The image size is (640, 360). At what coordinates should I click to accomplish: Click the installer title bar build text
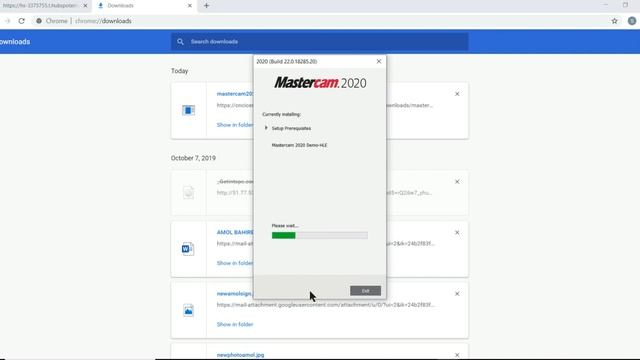click(x=287, y=62)
